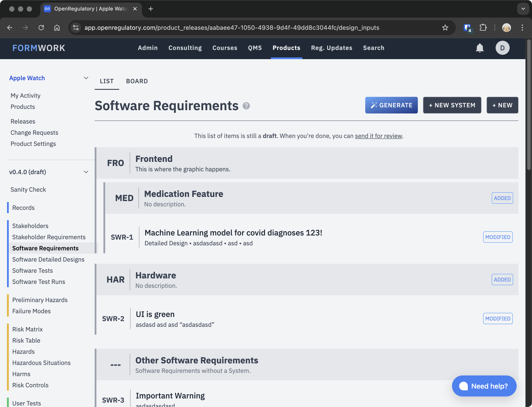532x407 pixels.
Task: Click the + NEW SYSTEM button
Action: (x=452, y=105)
